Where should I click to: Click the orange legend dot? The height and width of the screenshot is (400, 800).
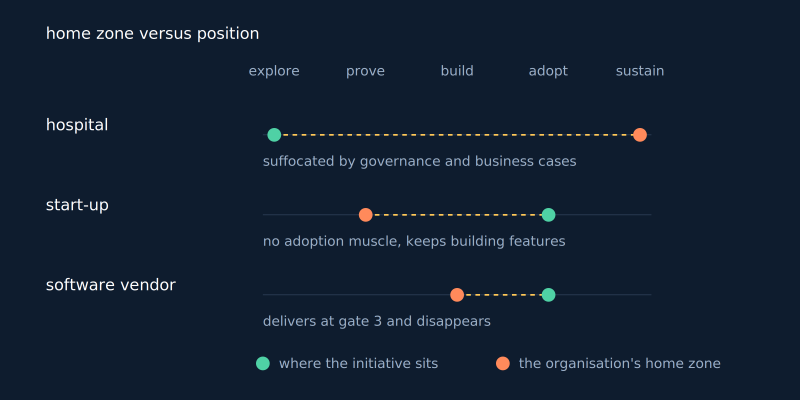[503, 363]
